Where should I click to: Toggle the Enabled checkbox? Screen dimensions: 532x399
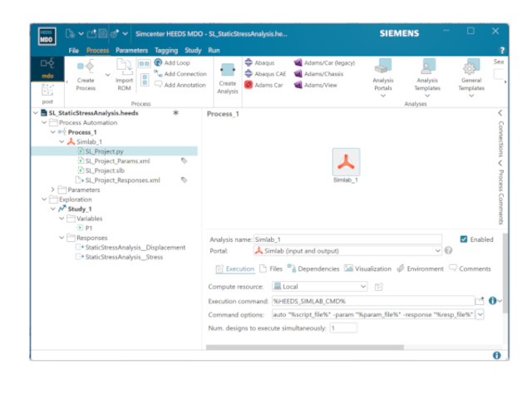(464, 239)
